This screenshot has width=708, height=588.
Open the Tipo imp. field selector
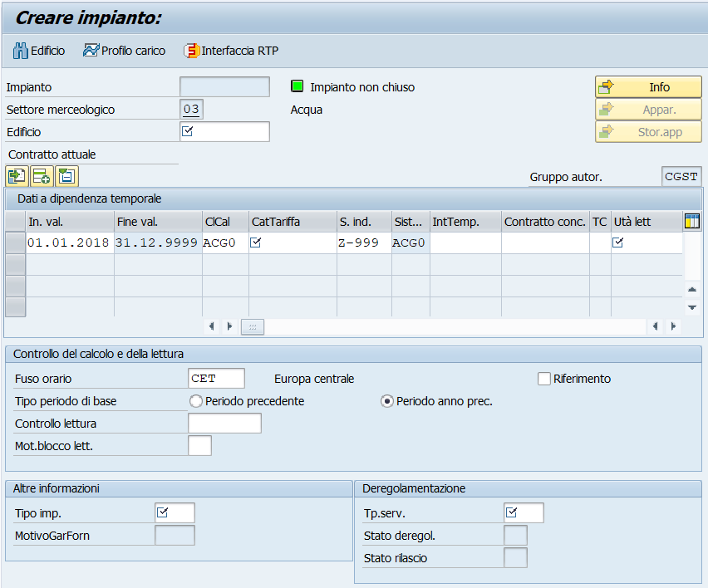pyautogui.click(x=175, y=513)
